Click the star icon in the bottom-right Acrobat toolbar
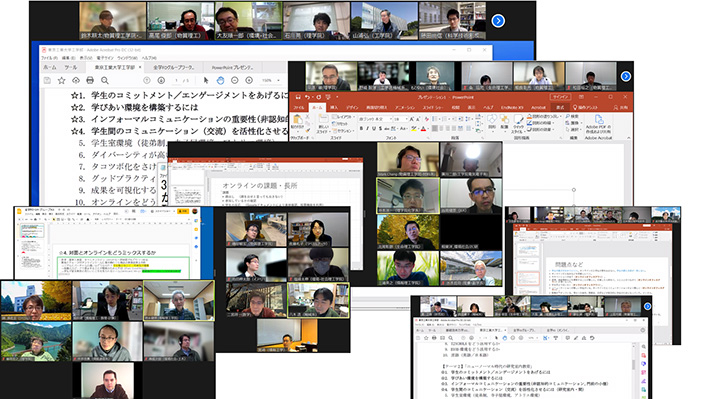The height and width of the screenshot is (399, 710). click(x=426, y=338)
